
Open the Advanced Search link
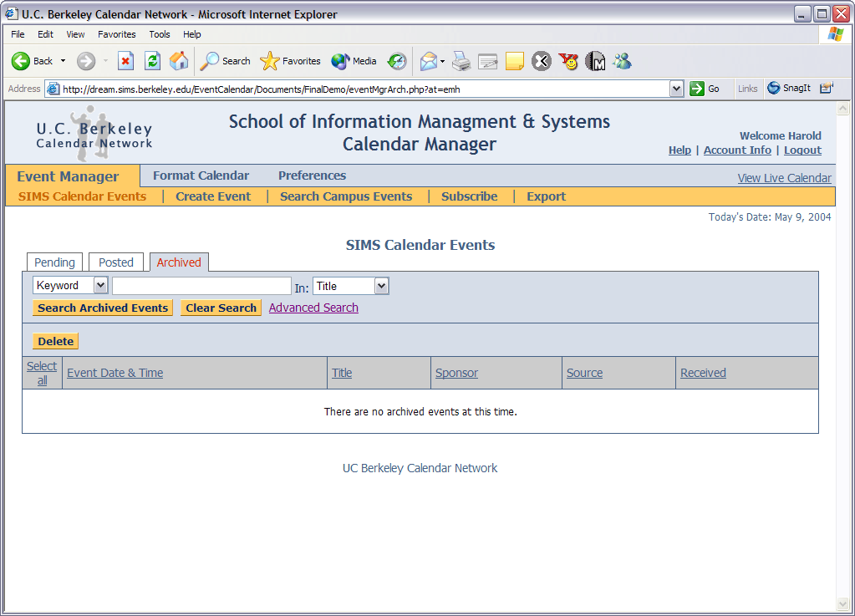pyautogui.click(x=313, y=308)
